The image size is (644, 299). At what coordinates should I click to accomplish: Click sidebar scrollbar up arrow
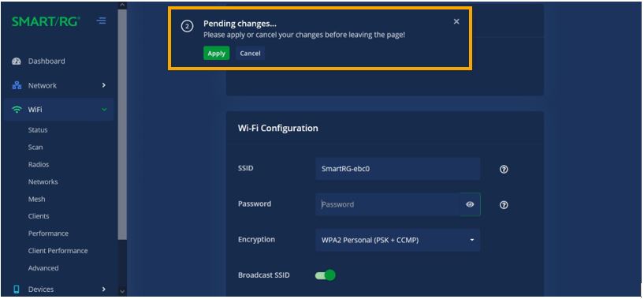tap(122, 5)
